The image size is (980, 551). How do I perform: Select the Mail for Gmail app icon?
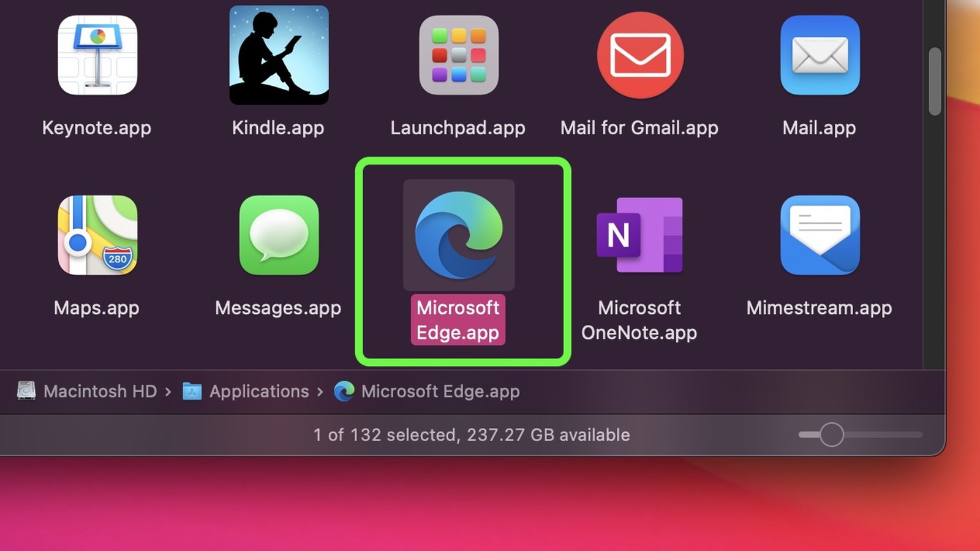pos(640,55)
